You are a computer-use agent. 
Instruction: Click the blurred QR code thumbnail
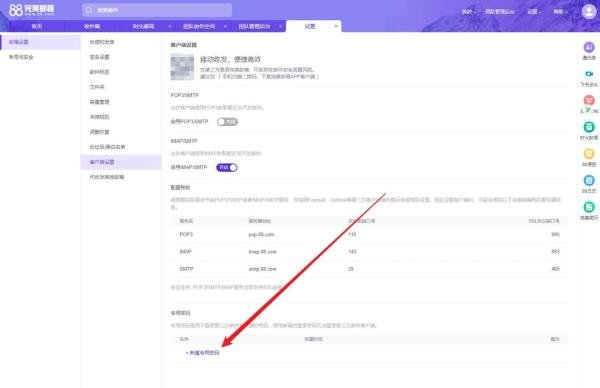(x=182, y=67)
